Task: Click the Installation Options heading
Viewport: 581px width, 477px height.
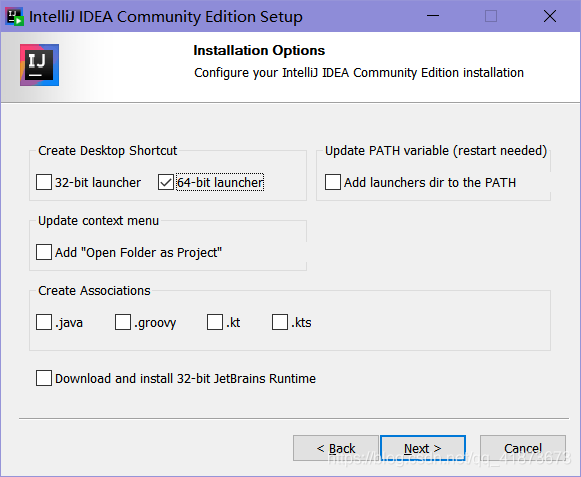Action: tap(259, 50)
